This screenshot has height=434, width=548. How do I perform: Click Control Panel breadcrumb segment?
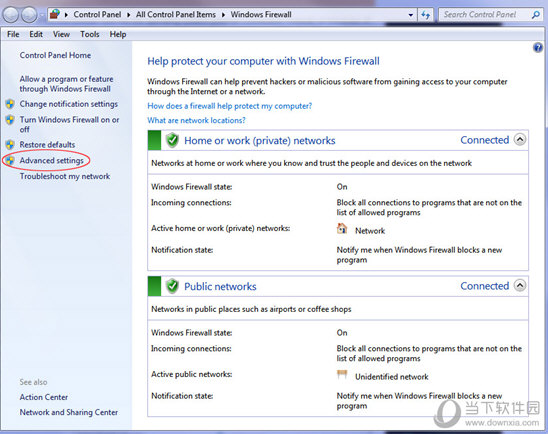[97, 15]
